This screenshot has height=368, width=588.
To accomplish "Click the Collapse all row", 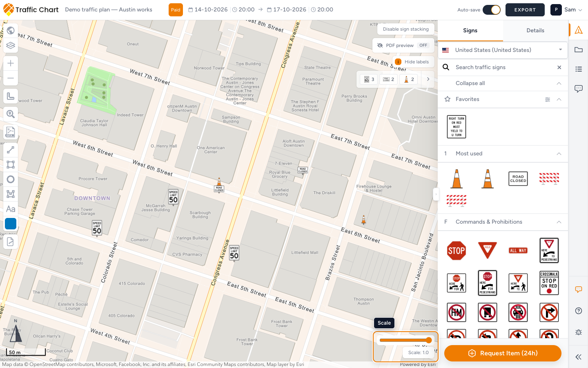I will 503,83.
